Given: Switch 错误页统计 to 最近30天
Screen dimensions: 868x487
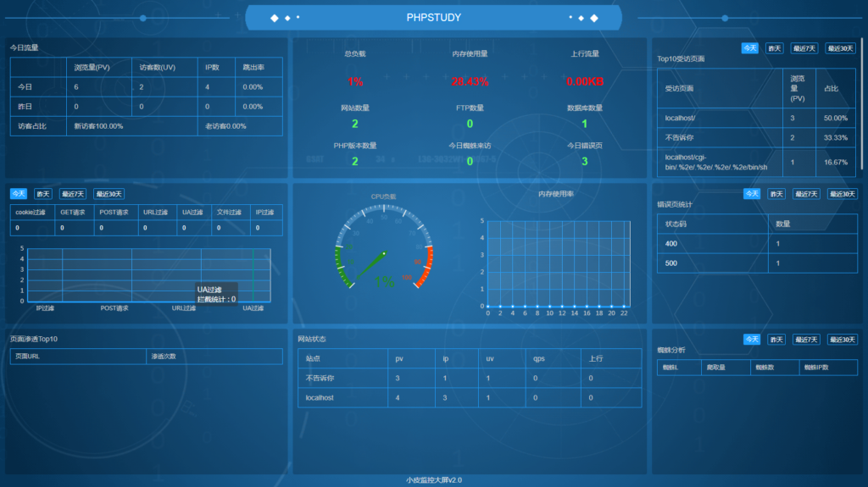Looking at the screenshot, I should pyautogui.click(x=843, y=194).
